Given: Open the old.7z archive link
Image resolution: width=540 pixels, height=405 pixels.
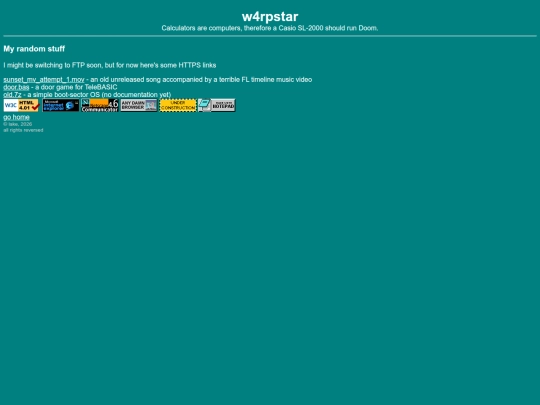Looking at the screenshot, I should 12,94.
